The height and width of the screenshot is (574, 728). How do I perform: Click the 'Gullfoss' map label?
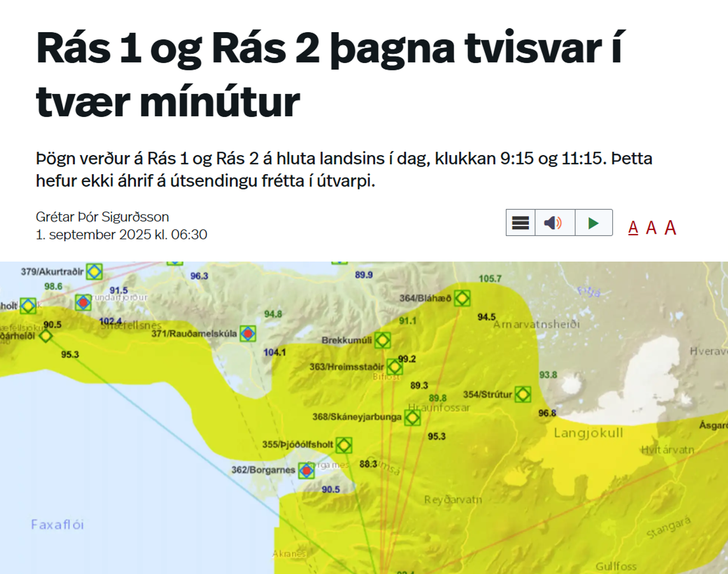coord(616,566)
